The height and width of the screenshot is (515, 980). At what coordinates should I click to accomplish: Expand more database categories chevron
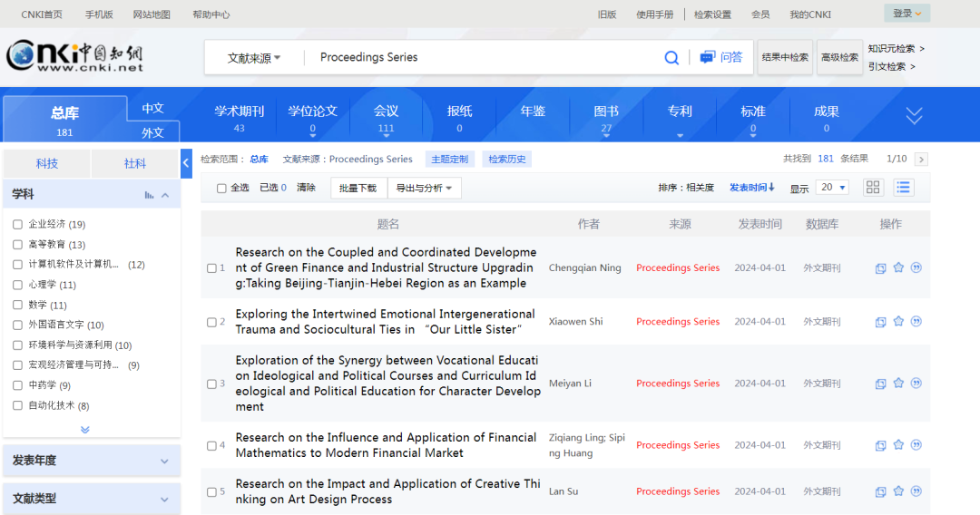[x=914, y=115]
